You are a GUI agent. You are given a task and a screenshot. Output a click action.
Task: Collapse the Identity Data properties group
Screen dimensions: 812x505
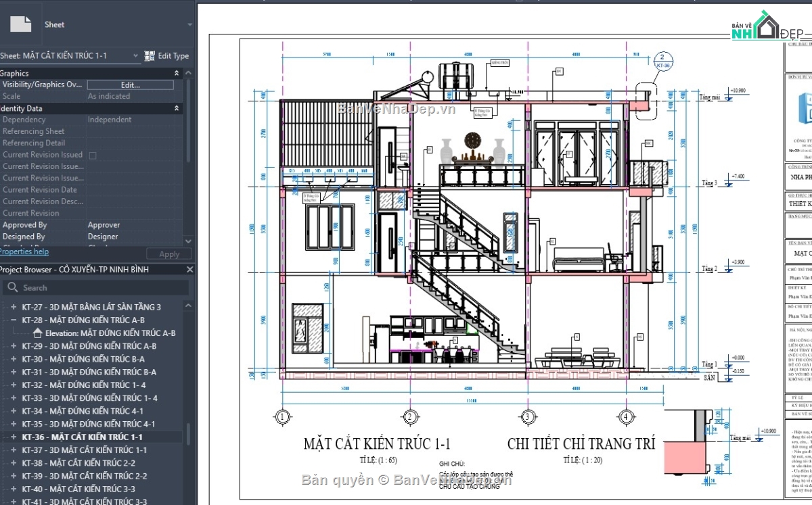(177, 108)
